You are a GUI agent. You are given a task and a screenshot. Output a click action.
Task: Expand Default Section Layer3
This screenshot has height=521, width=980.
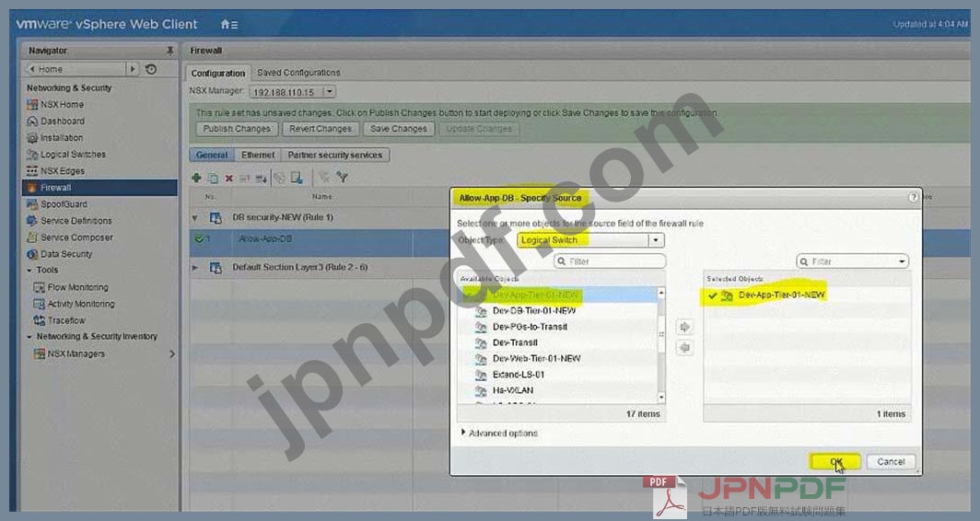tap(195, 267)
